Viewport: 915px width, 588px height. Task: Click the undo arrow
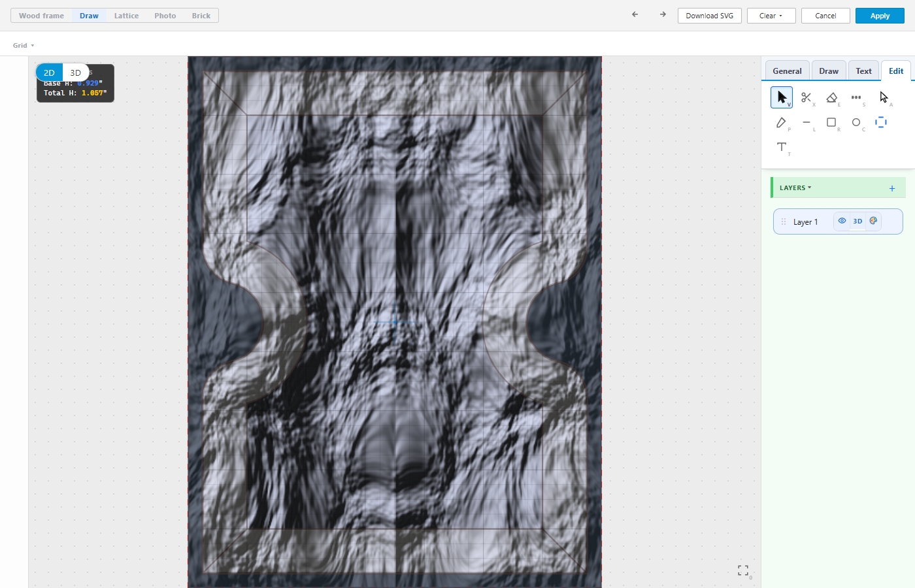(635, 14)
